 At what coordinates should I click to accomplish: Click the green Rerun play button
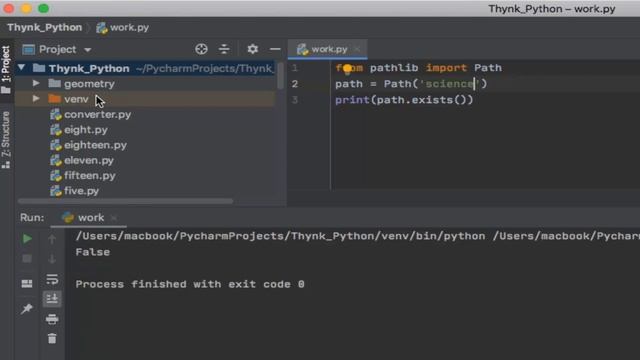pyautogui.click(x=27, y=238)
